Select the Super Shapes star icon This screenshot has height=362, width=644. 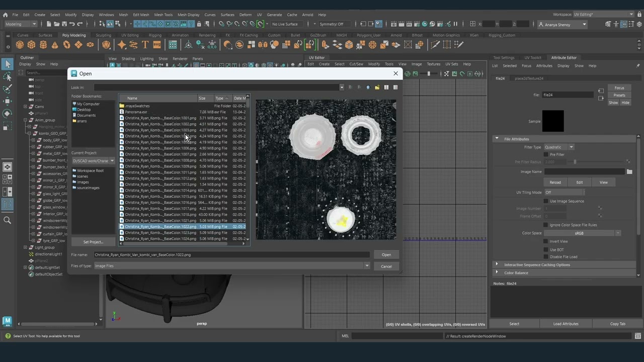[x=122, y=45]
